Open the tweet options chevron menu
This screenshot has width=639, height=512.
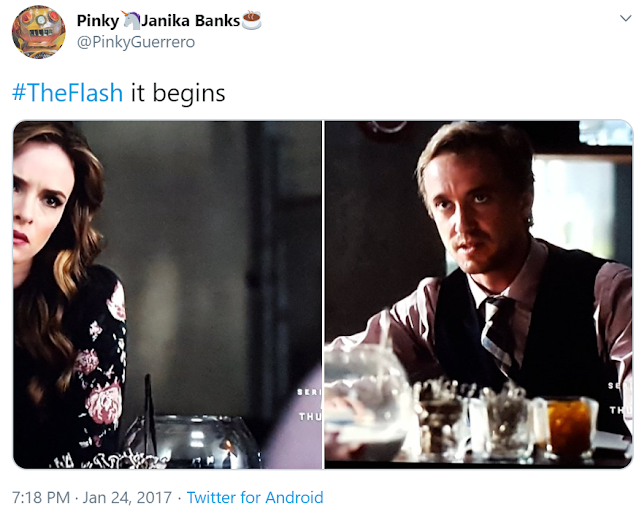(625, 18)
